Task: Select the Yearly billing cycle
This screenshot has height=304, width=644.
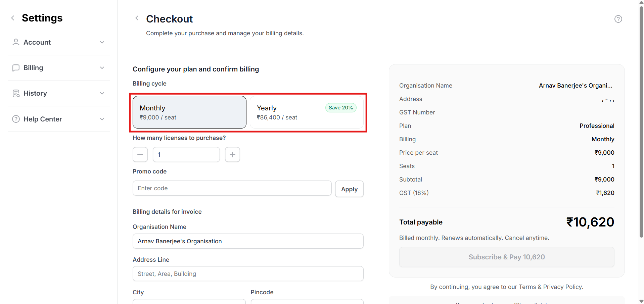Action: pos(306,112)
